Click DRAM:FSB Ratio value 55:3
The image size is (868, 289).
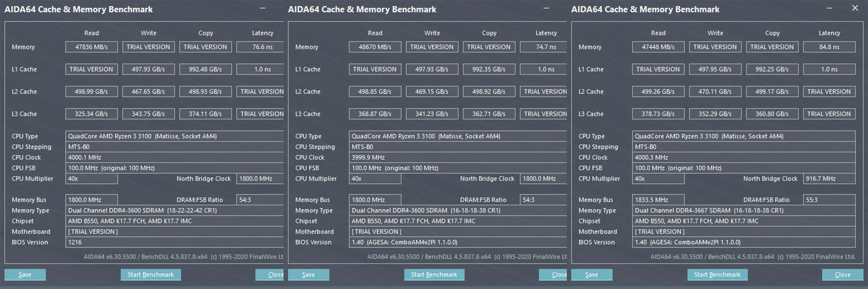(829, 199)
